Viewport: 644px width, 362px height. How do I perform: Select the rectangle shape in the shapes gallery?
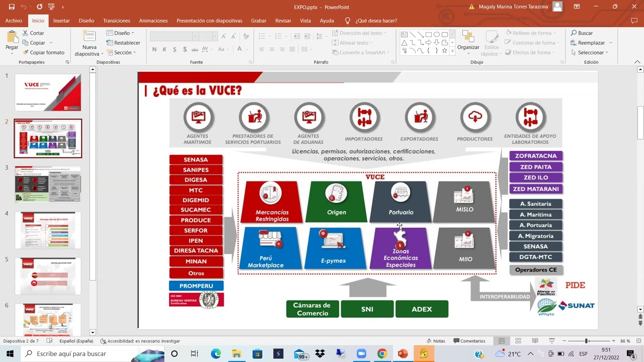(428, 35)
